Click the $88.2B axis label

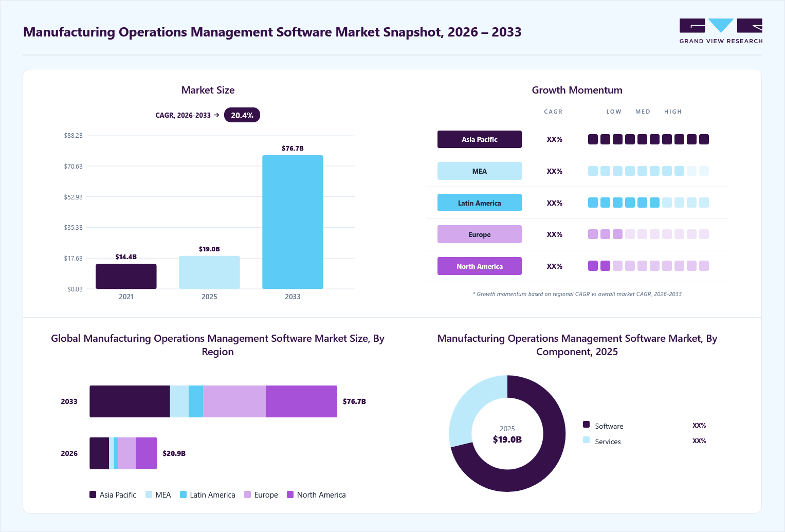click(x=73, y=136)
